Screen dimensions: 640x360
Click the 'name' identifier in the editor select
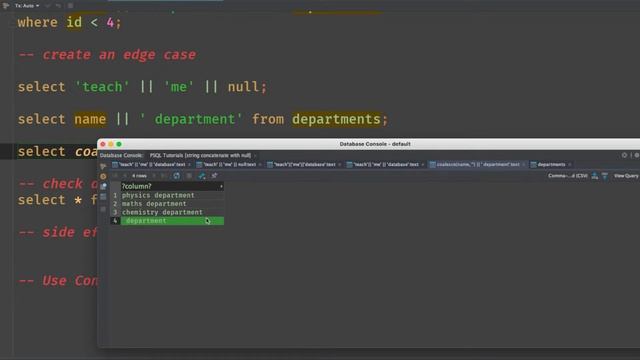point(90,119)
